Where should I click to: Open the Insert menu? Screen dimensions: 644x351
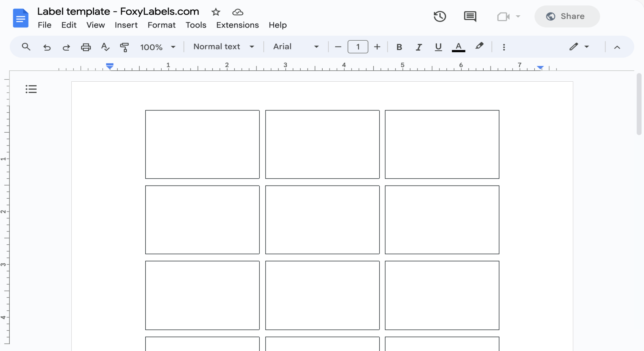tap(126, 25)
